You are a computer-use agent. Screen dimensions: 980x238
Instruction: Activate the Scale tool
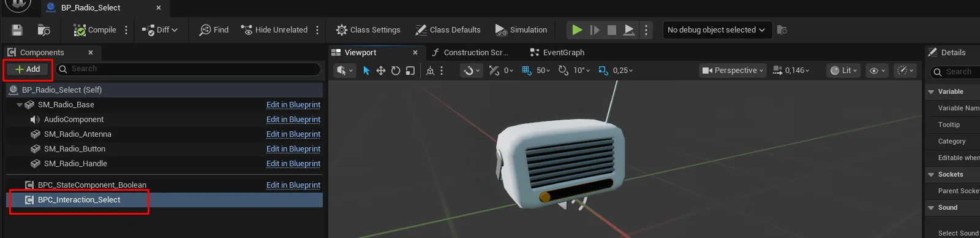[x=410, y=71]
